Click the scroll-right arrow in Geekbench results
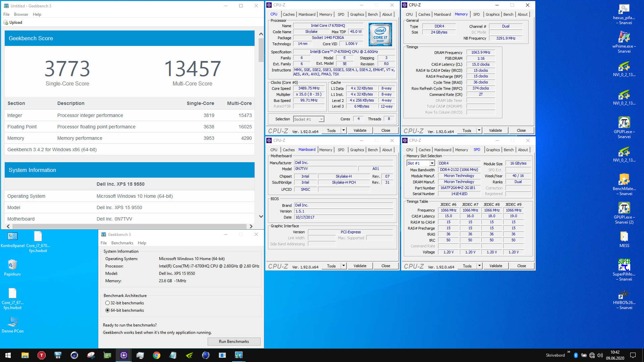 (251, 227)
